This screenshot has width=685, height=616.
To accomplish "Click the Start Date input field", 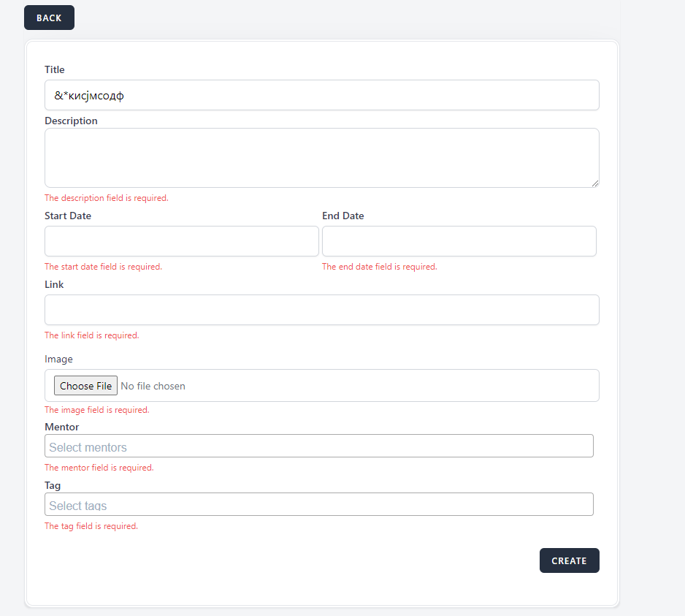I will pyautogui.click(x=181, y=241).
